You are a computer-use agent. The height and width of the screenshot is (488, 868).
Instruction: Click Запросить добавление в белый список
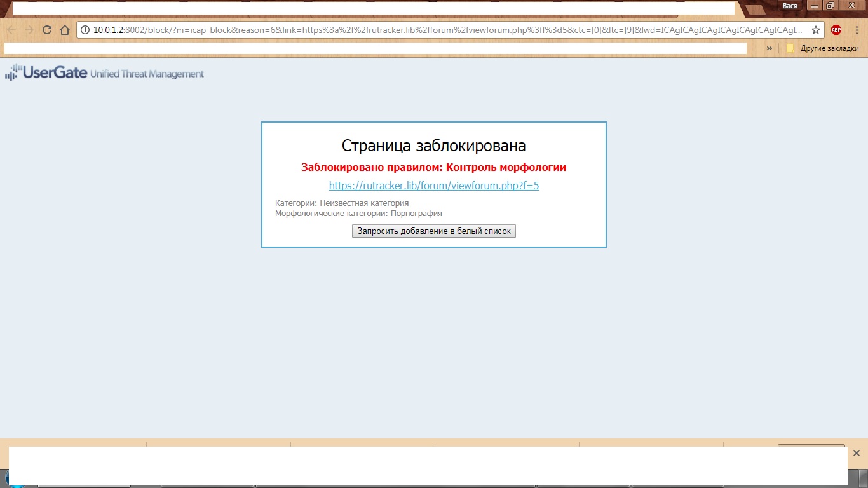click(x=434, y=231)
